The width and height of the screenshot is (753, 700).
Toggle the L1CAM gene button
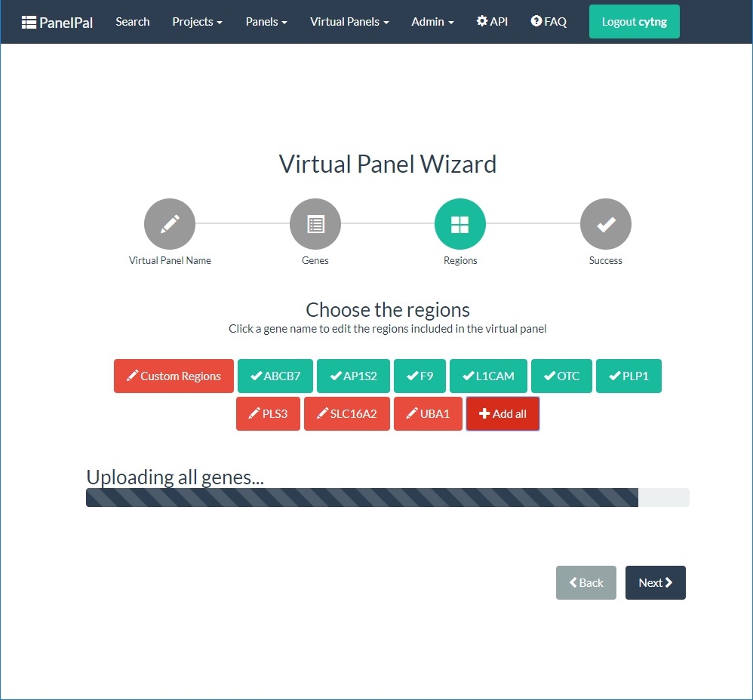pos(488,376)
